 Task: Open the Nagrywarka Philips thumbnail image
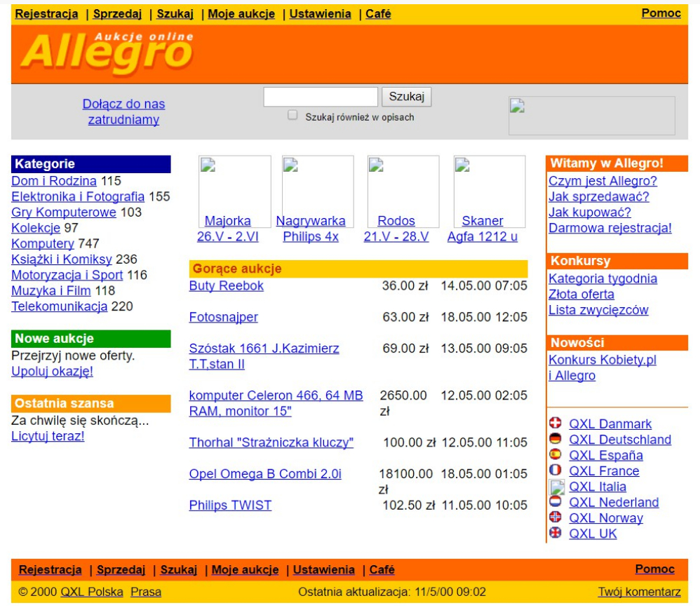(318, 191)
